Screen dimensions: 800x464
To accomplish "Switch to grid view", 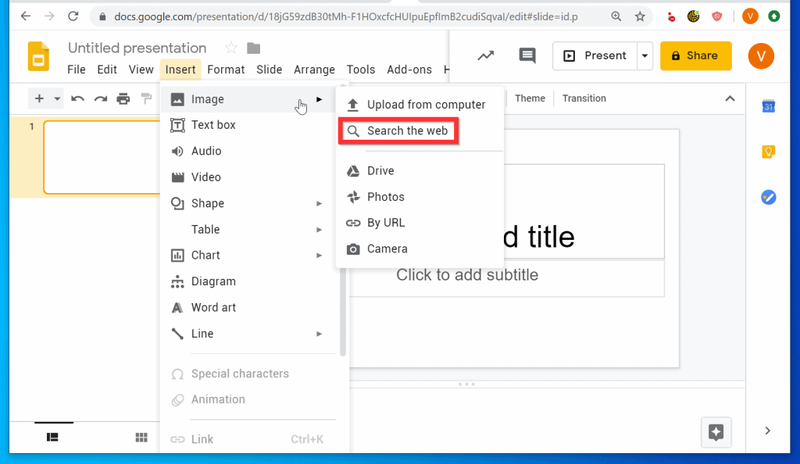I will 141,437.
